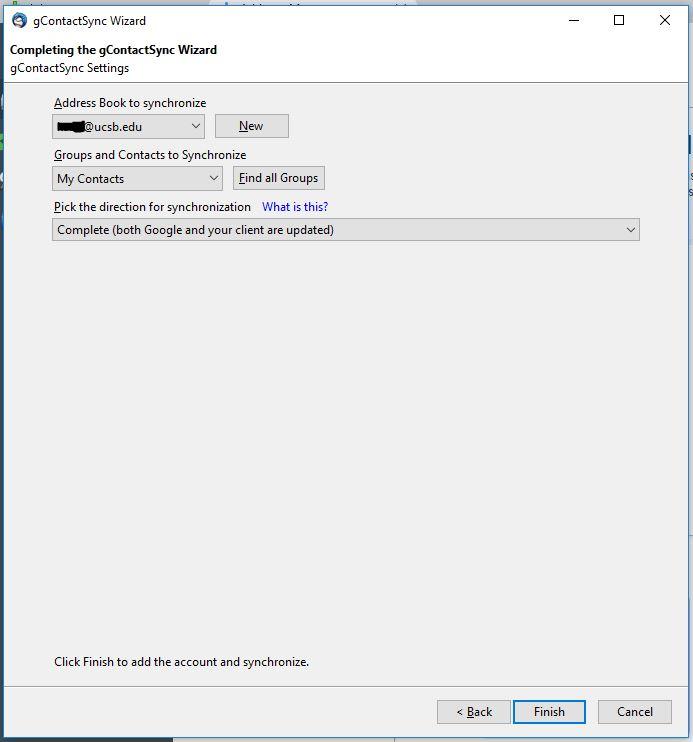693x742 pixels.
Task: Click Finish to add the account
Action: point(549,712)
